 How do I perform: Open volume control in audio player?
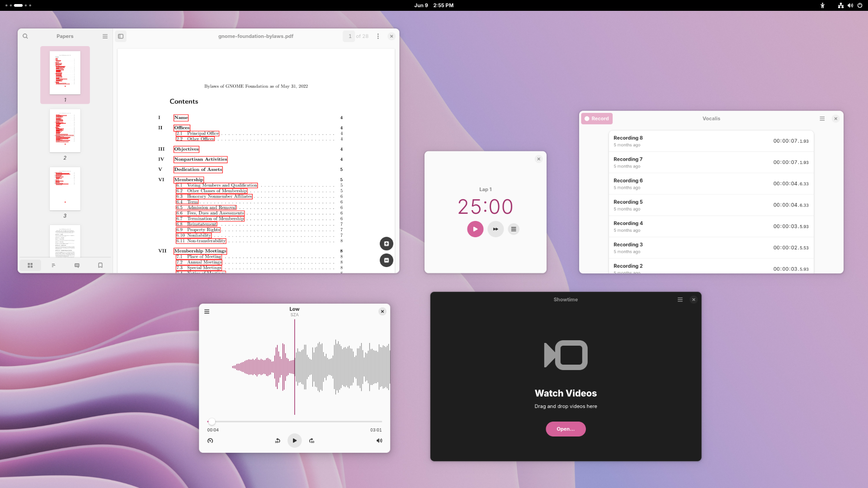[x=379, y=441]
